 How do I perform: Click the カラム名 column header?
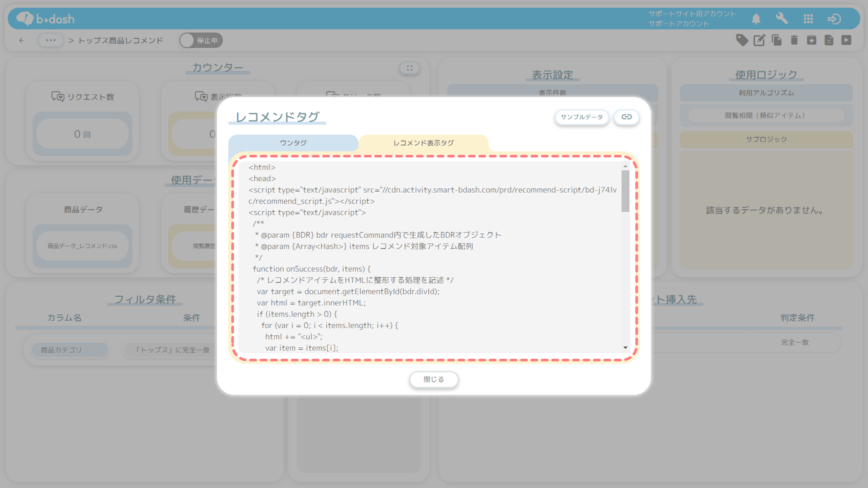tap(64, 318)
